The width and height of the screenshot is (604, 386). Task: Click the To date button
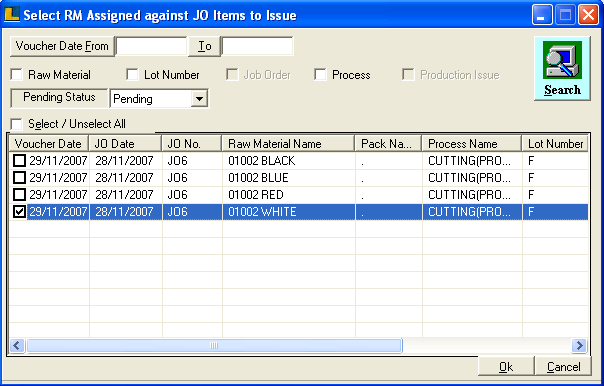tap(204, 46)
